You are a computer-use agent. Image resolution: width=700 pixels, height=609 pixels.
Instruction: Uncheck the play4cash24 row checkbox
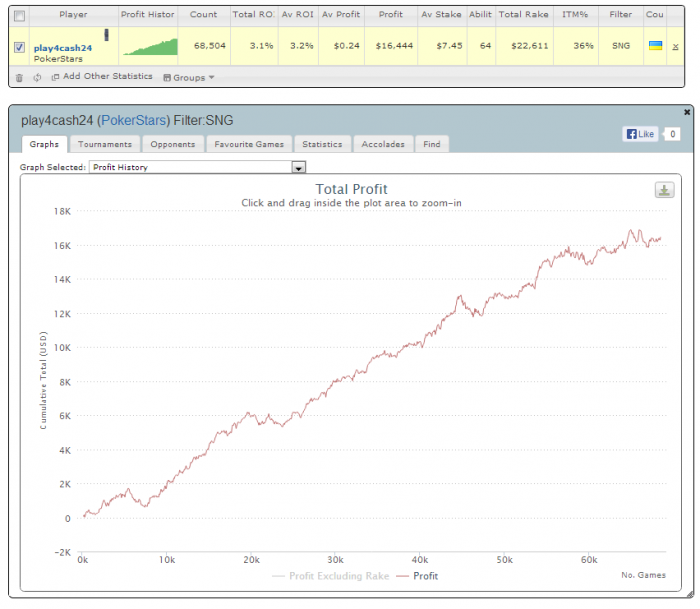click(19, 47)
